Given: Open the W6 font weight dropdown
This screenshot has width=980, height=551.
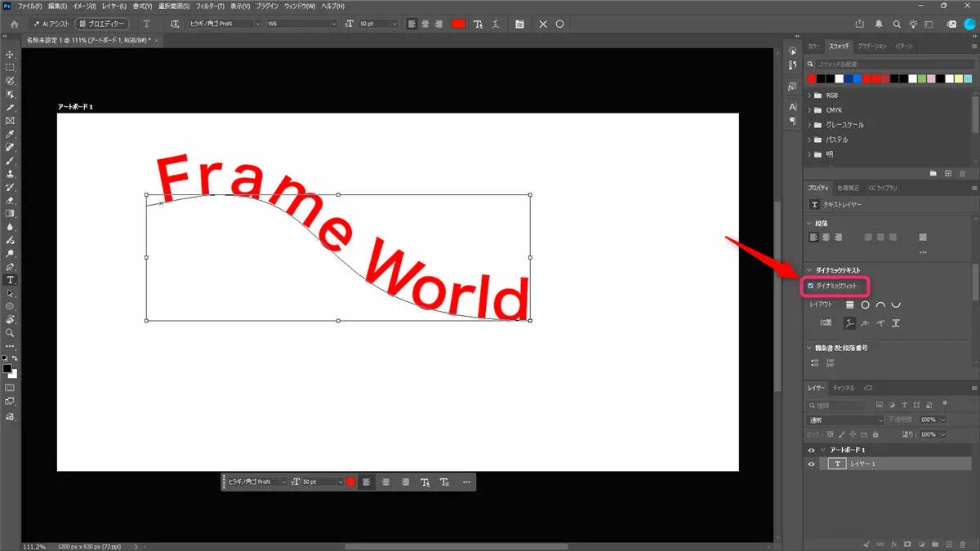Looking at the screenshot, I should click(x=301, y=24).
